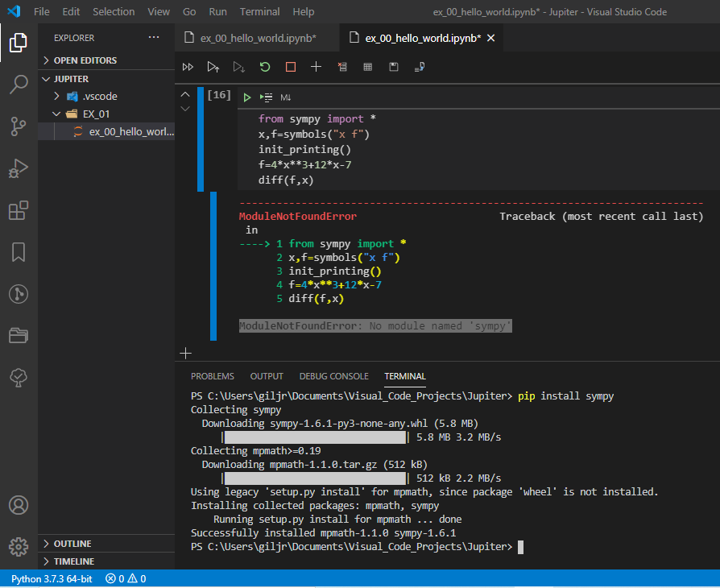The height and width of the screenshot is (588, 720).
Task: Open the Extensions view
Action: coord(18,211)
